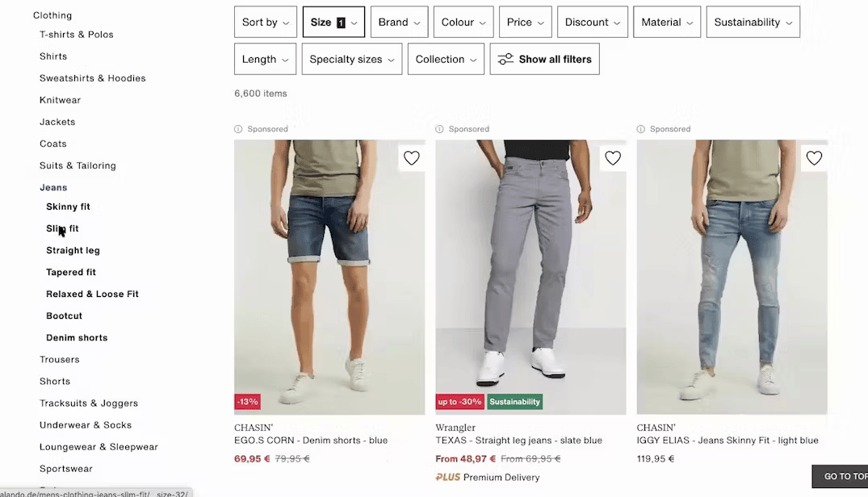868x497 pixels.
Task: Click the struck-through 79,95 € price
Action: pos(291,458)
